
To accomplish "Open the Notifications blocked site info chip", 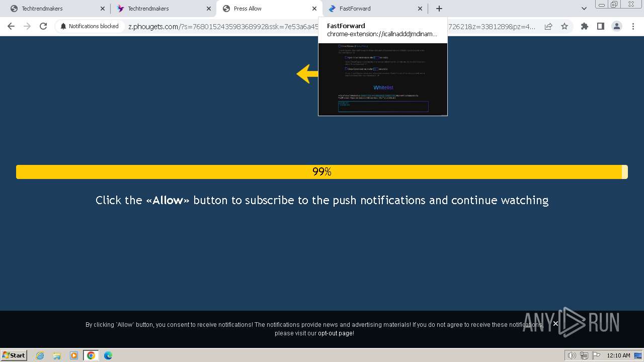I will [90, 26].
